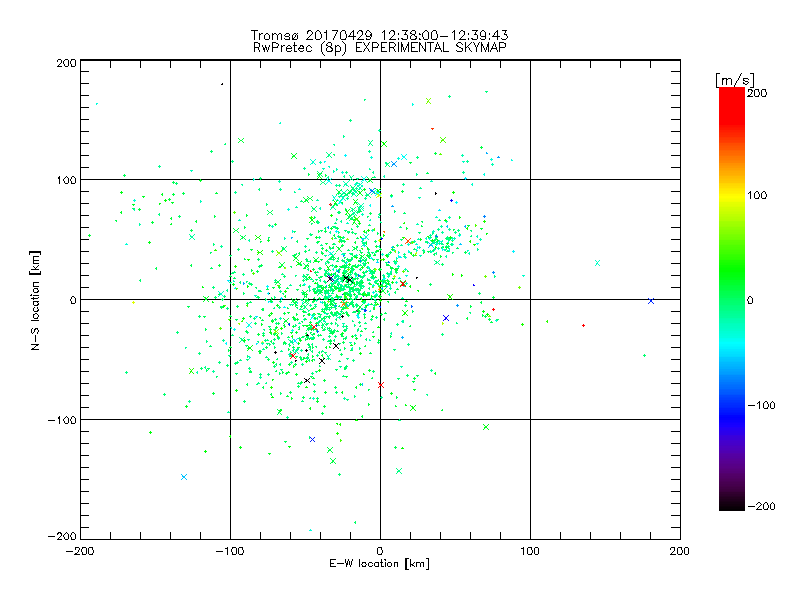Click the '200' tick label on E-W axis
Viewport: 800px width, 600px height.
(x=680, y=551)
